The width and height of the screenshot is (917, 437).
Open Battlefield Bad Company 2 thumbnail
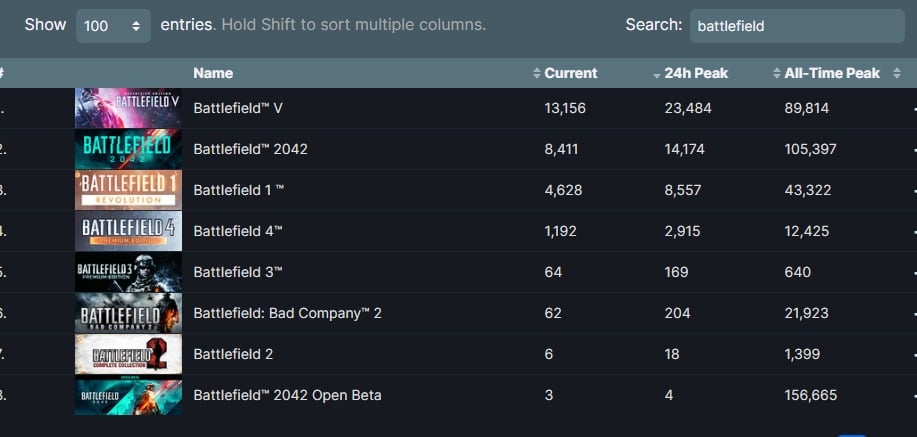click(128, 313)
